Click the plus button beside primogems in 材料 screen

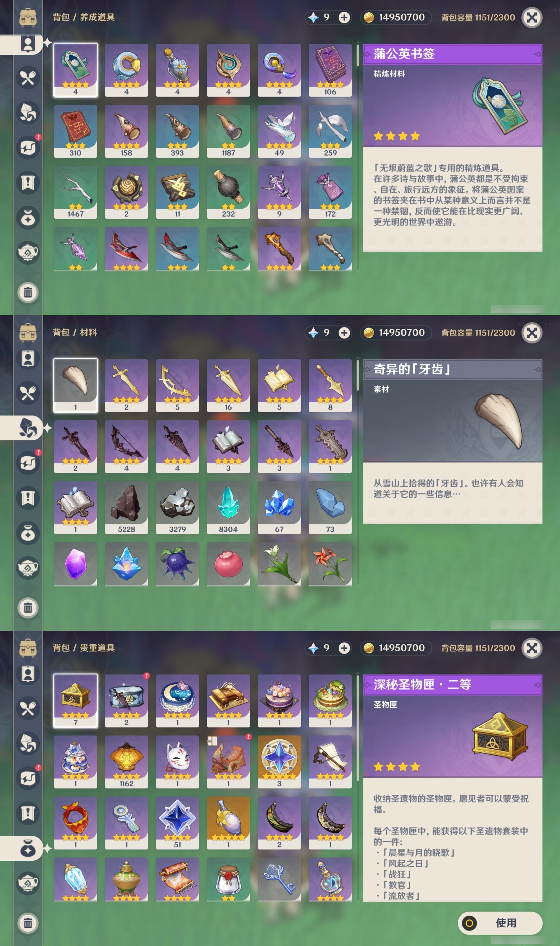click(344, 333)
